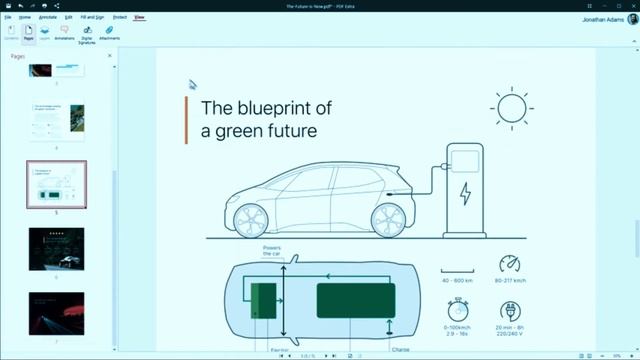Viewport: 640px width, 360px height.
Task: Click the Redo arrow icon
Action: (x=32, y=6)
